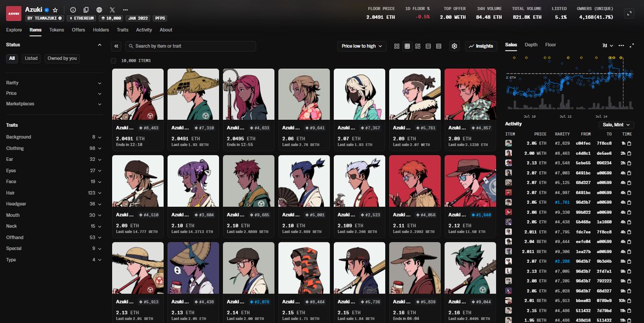Click the ETHEREUM chain badge
Viewport: 644px width, 323px height.
(82, 18)
